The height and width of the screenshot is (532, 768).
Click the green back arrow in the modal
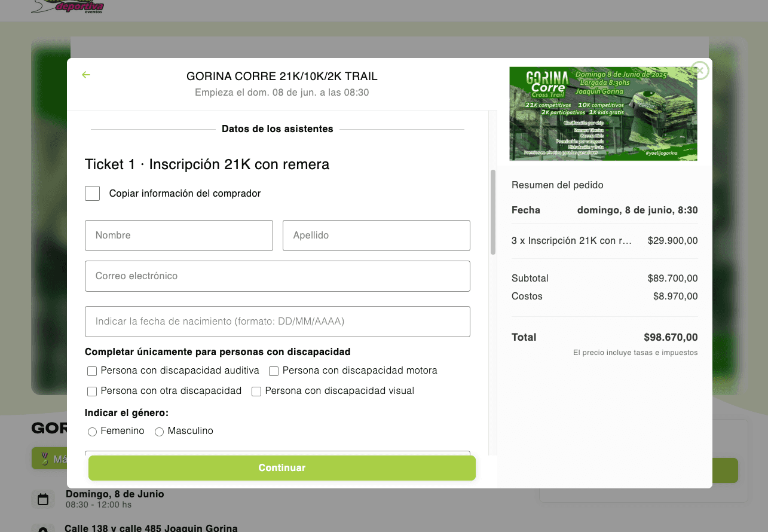[85, 75]
